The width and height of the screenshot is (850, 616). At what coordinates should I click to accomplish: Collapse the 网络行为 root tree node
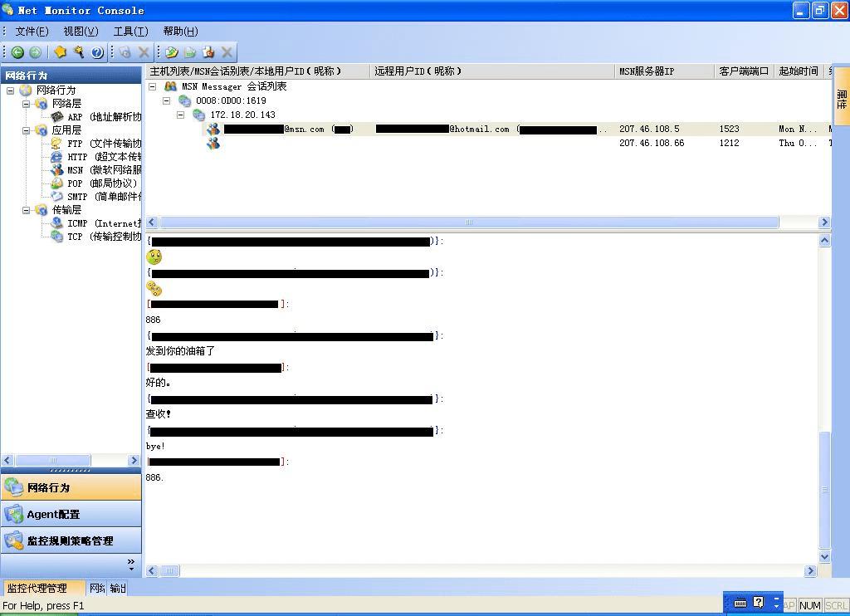point(10,90)
